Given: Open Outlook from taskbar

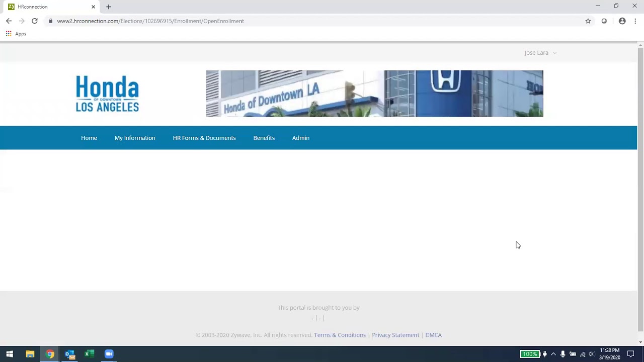Looking at the screenshot, I should pos(69,354).
